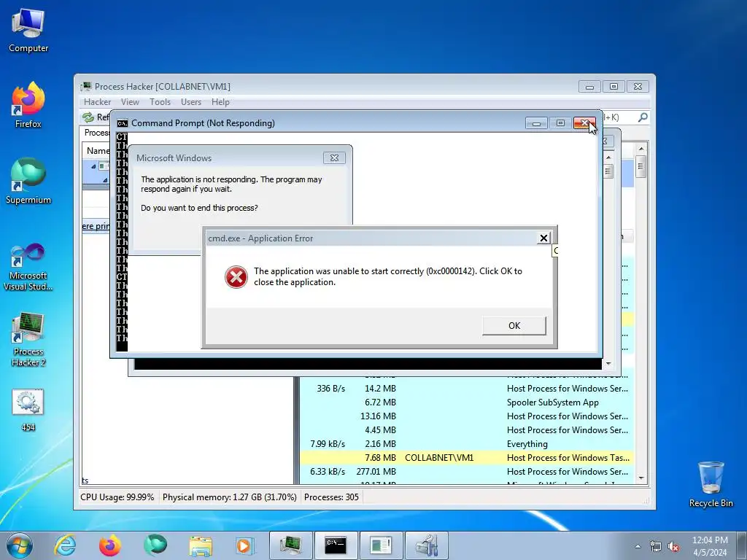This screenshot has width=747, height=560.
Task: Open the Firefox desktop shortcut
Action: coord(28,105)
